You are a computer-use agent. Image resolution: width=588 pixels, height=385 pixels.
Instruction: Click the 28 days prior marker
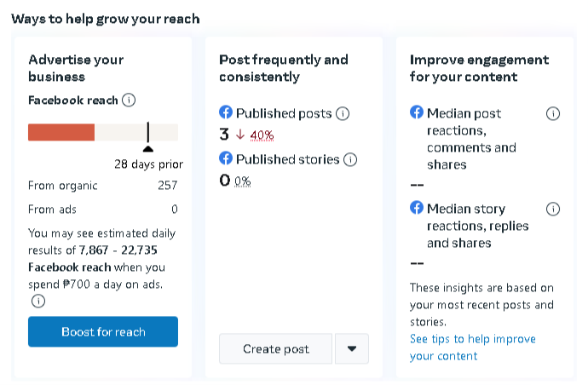point(148,148)
